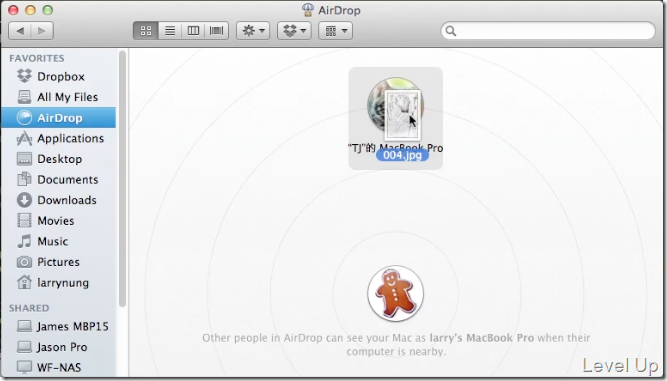Click the sidebar vertical scrollbar
The width and height of the screenshot is (667, 381).
(x=122, y=179)
